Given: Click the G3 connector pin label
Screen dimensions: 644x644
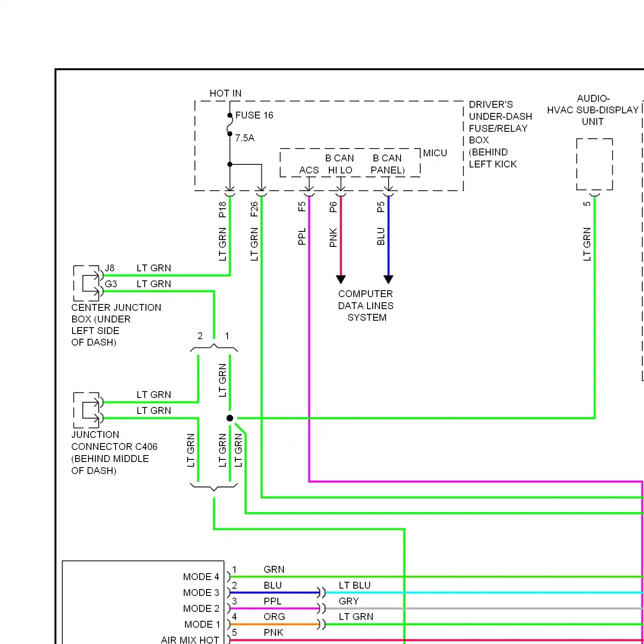Looking at the screenshot, I should pyautogui.click(x=111, y=284).
